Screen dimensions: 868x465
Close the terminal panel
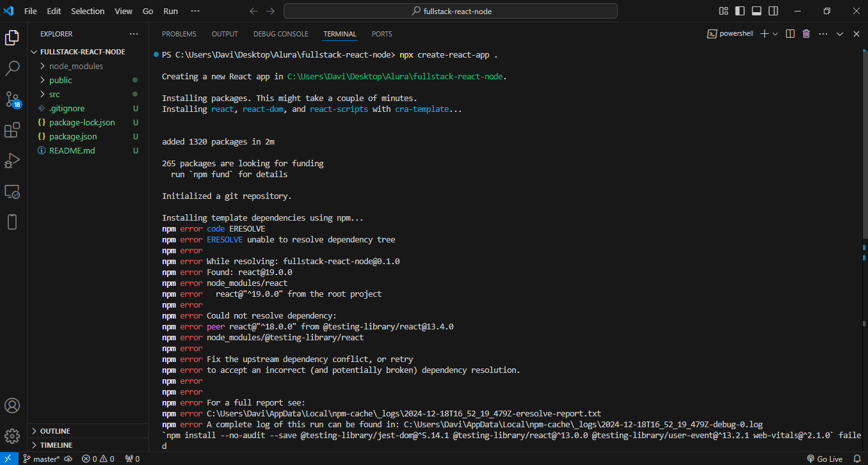[856, 34]
